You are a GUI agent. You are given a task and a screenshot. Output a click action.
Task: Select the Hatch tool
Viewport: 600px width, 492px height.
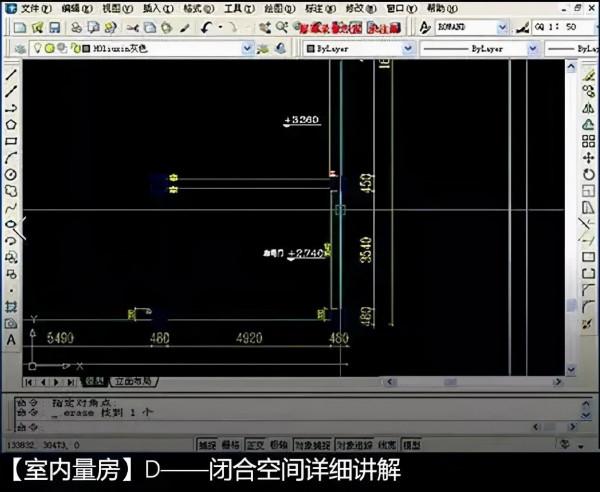point(11,307)
